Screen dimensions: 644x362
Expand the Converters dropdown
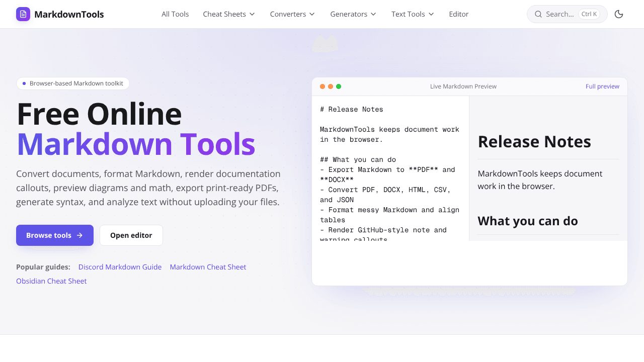tap(293, 14)
